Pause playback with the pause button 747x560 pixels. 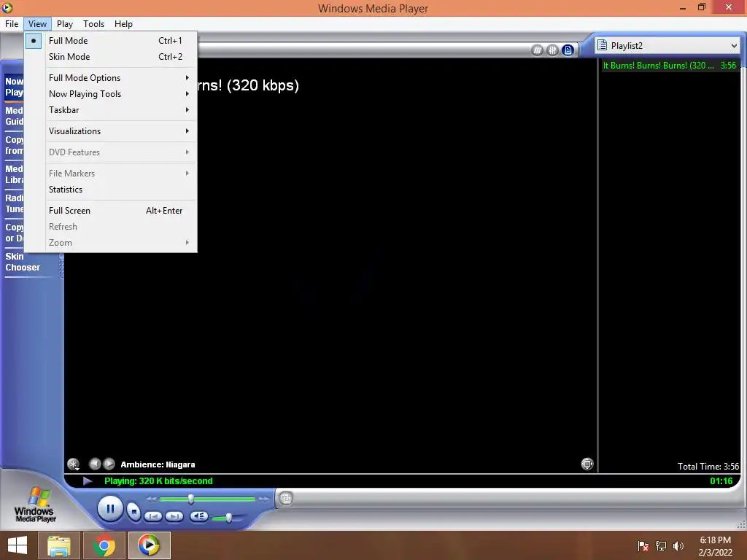(x=110, y=509)
